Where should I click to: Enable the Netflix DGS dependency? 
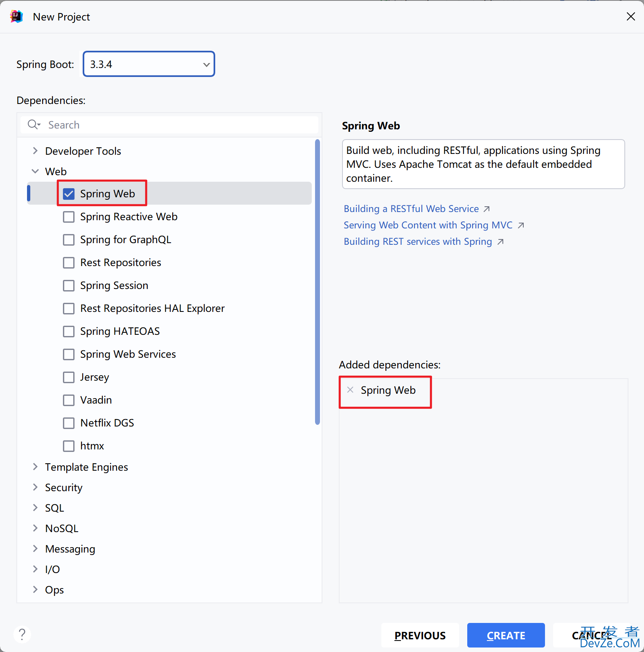click(x=69, y=423)
